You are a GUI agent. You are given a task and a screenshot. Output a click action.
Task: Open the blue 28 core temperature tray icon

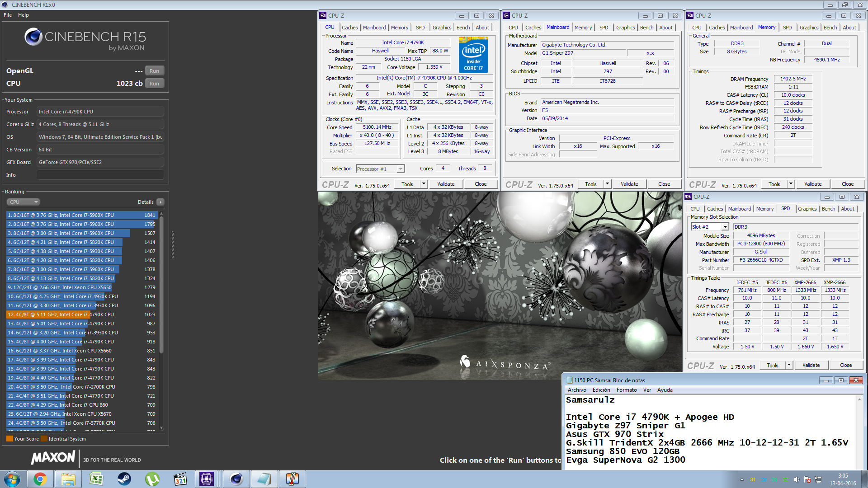coord(764,479)
